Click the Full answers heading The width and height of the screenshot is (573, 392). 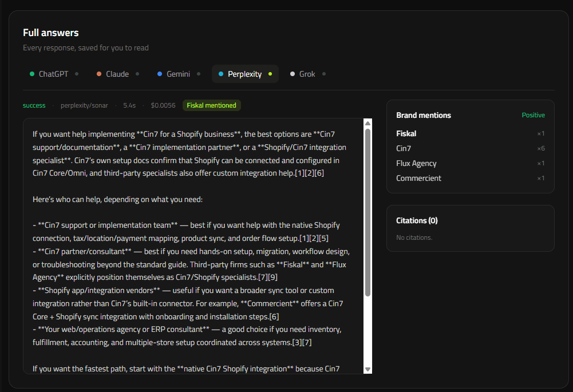(51, 33)
